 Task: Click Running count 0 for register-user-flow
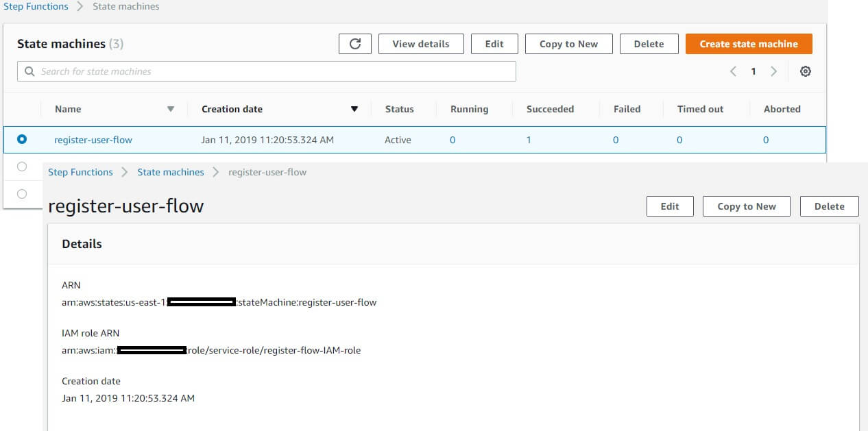453,140
